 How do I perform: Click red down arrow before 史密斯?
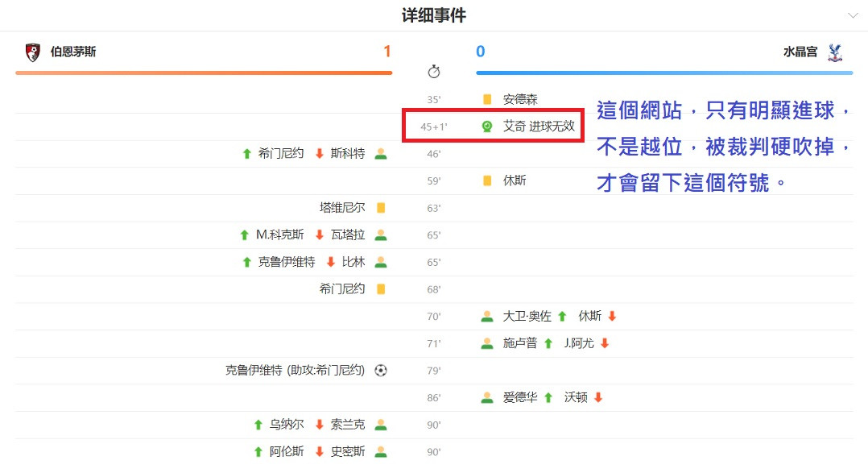[320, 453]
